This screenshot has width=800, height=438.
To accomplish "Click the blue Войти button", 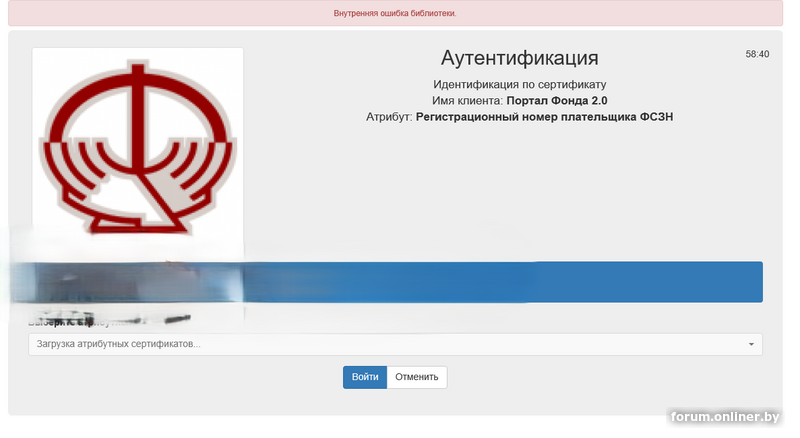I will tap(365, 377).
